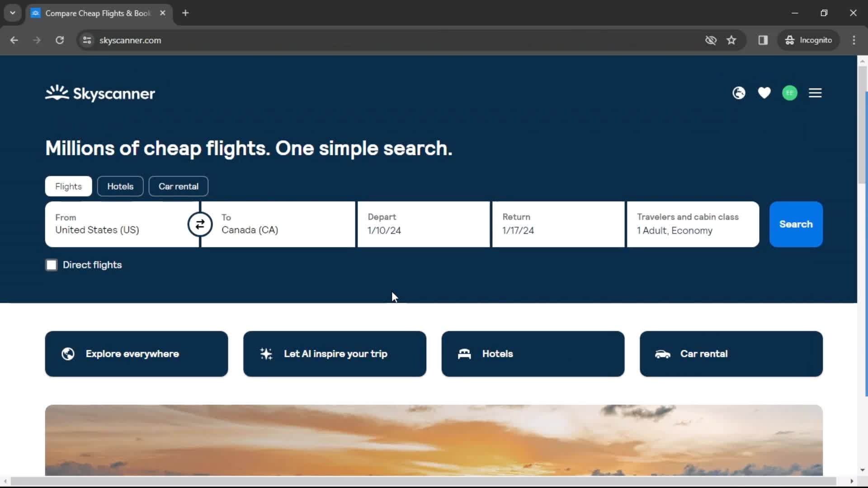Select the Flights tab
868x488 pixels.
(69, 186)
